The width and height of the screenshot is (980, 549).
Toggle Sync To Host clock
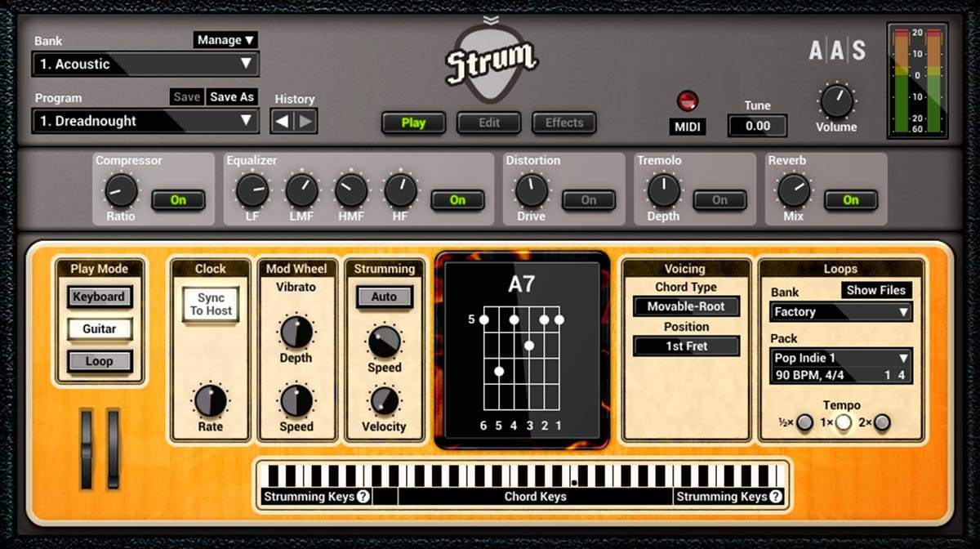[211, 304]
